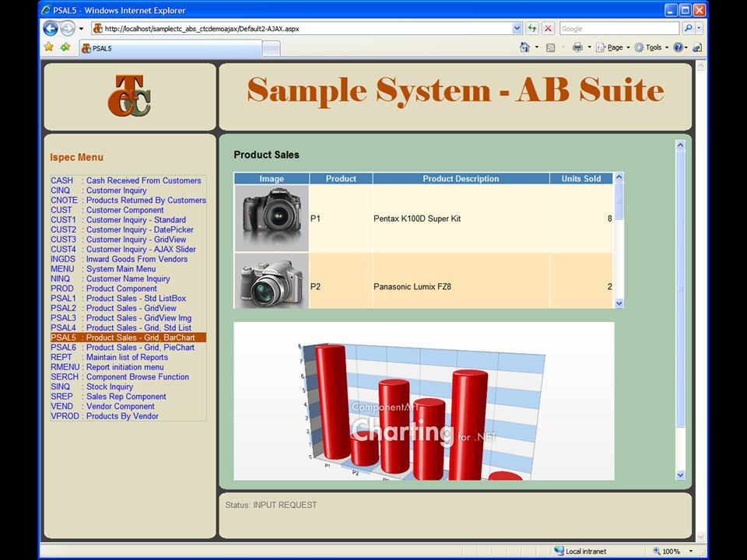Screen dimensions: 747x560
Task: Click the content panel scroll up arrow
Action: pyautogui.click(x=680, y=145)
